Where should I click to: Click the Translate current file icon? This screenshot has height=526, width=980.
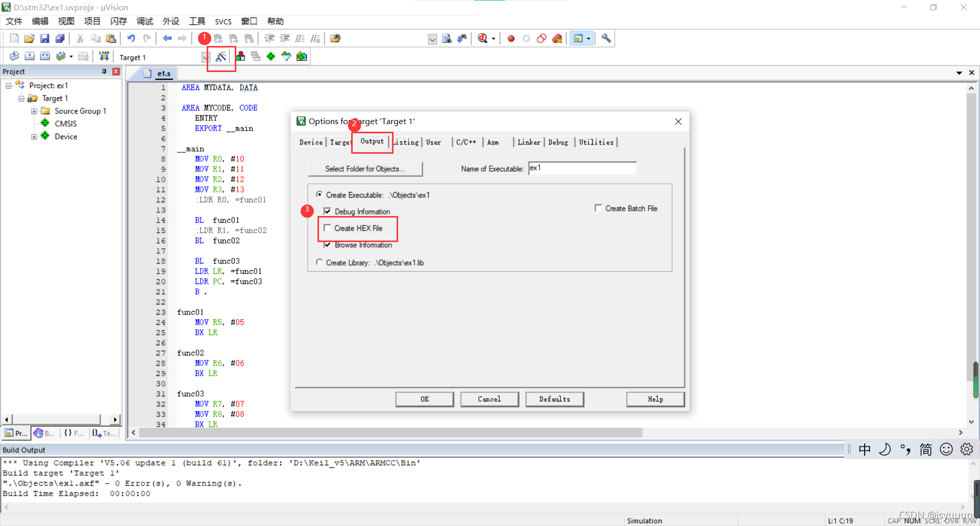pos(14,56)
